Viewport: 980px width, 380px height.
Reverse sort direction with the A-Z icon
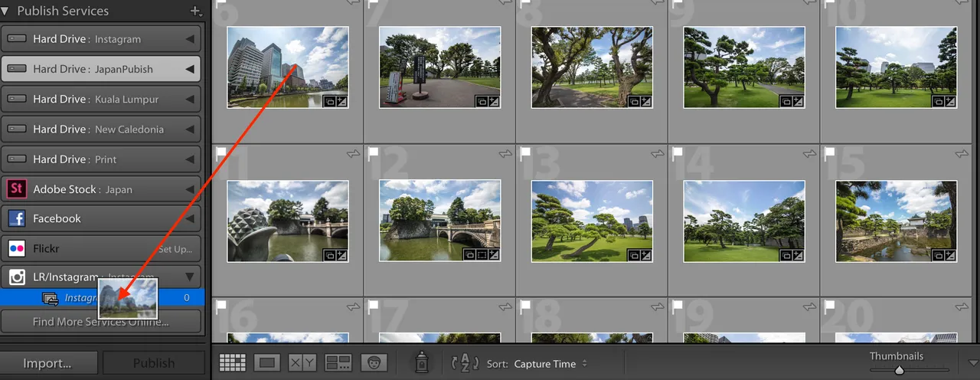coord(465,363)
